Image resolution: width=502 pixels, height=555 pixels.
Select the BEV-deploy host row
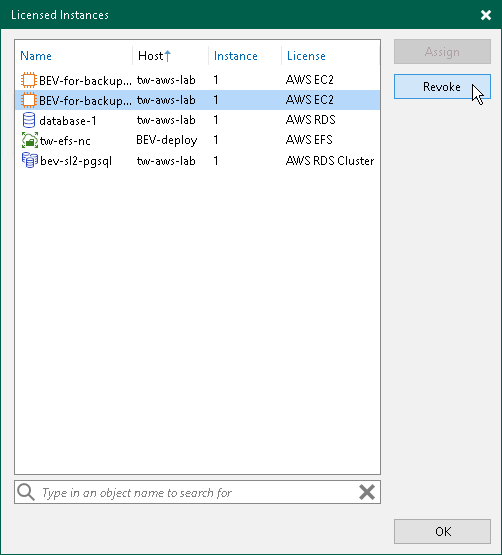coord(198,141)
